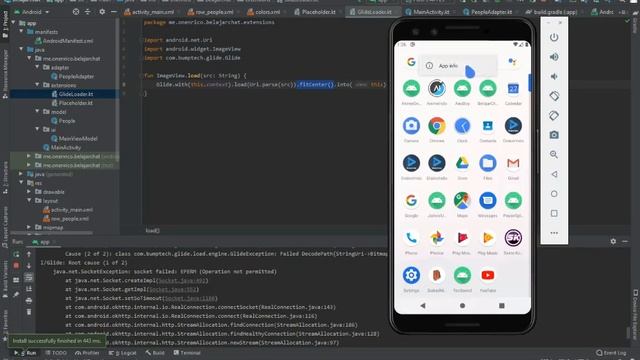Hide the Run tool window
640x360 pixels.
pos(625,242)
